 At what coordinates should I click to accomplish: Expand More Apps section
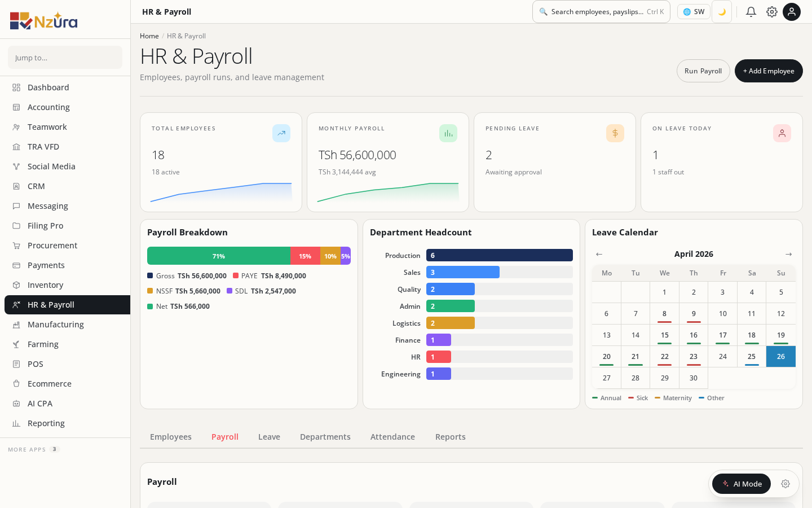34,449
